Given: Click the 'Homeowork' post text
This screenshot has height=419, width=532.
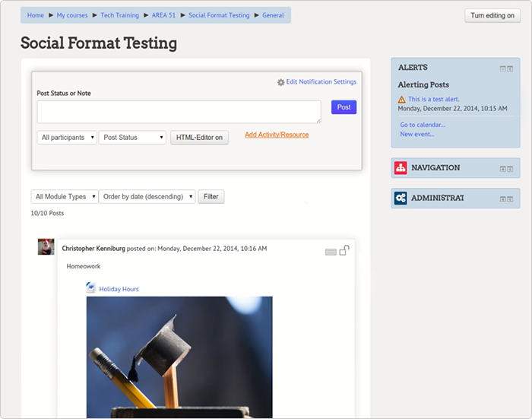Looking at the screenshot, I should [x=83, y=267].
